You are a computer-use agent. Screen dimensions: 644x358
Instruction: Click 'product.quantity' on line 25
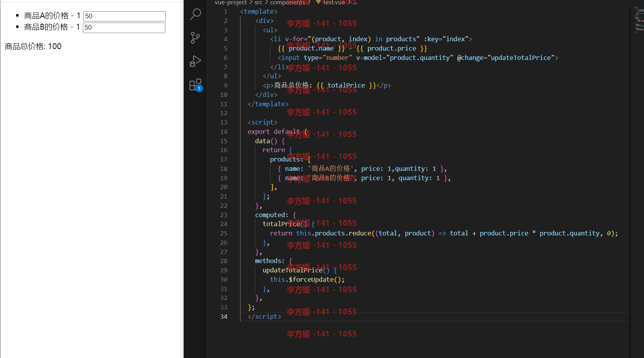click(x=569, y=233)
